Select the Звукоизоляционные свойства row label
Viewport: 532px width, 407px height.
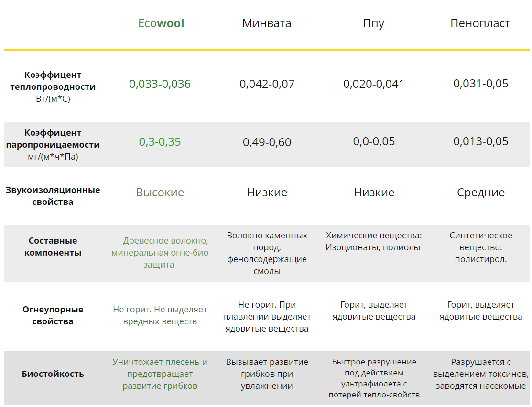(x=53, y=196)
